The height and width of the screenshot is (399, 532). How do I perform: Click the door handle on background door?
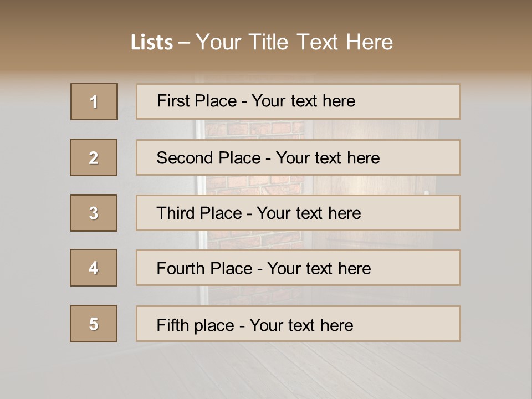[x=426, y=192]
